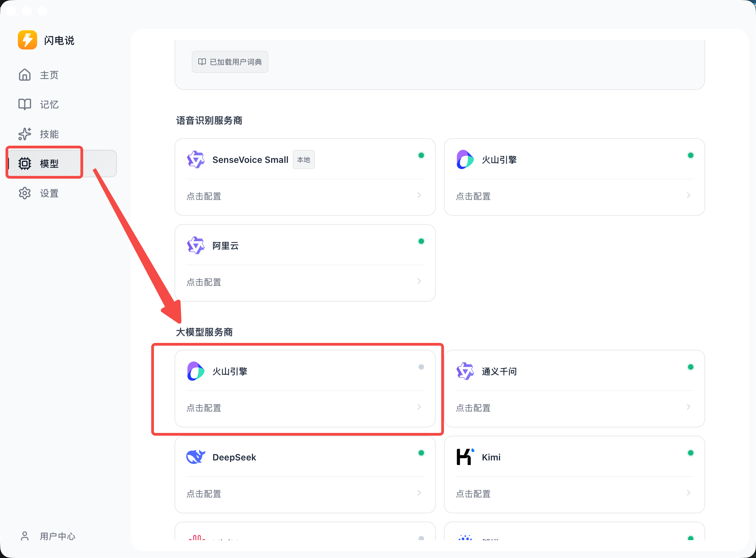Image resolution: width=756 pixels, height=558 pixels.
Task: Expand speech-recognition 火山引擎 config chevron
Action: [x=688, y=195]
